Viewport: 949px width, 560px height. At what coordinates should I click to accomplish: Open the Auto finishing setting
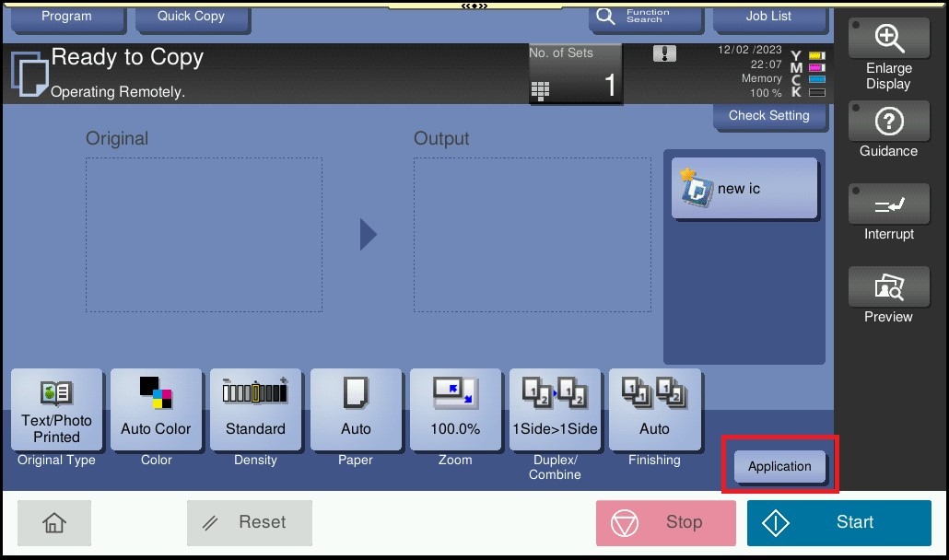tap(654, 410)
